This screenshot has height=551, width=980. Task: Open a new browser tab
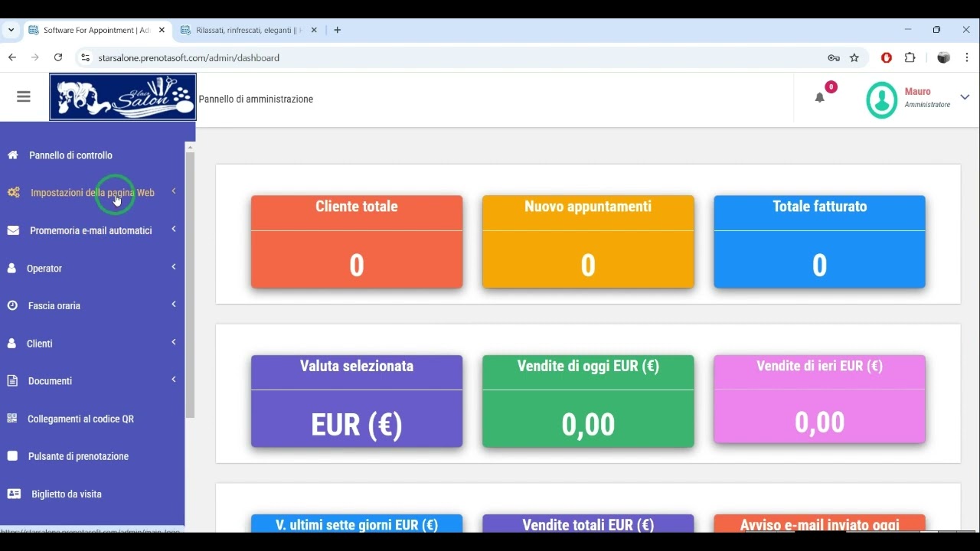(x=337, y=31)
